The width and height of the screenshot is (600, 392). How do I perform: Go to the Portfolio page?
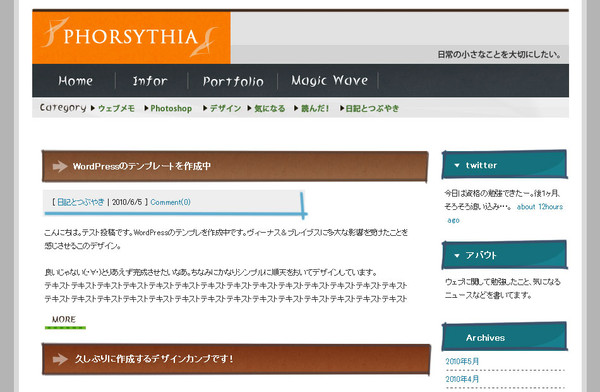coord(233,81)
